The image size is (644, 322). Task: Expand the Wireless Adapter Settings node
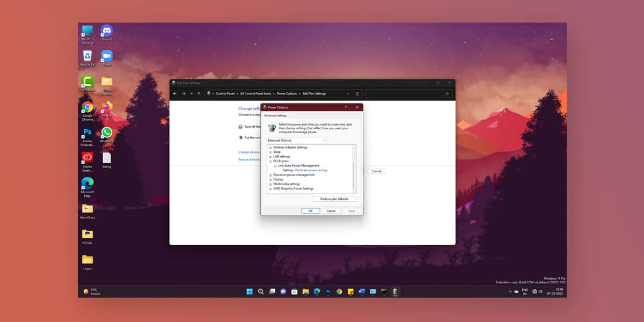point(270,147)
